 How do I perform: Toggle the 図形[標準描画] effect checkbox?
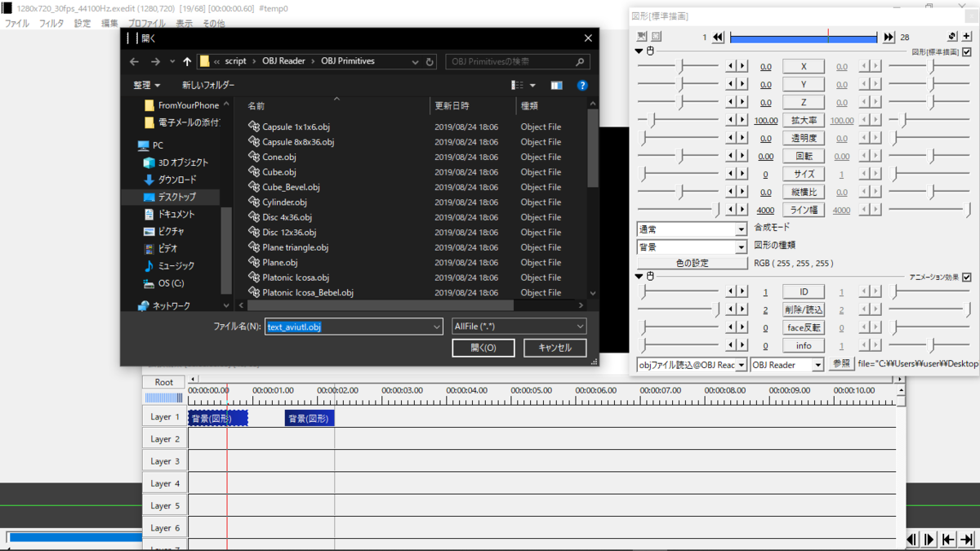click(x=967, y=51)
